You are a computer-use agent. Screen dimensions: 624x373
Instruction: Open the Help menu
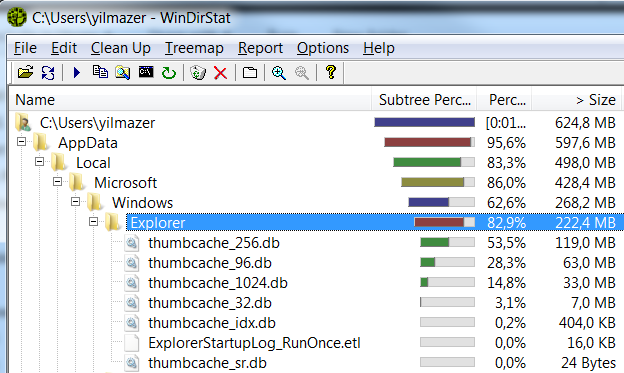click(x=378, y=48)
